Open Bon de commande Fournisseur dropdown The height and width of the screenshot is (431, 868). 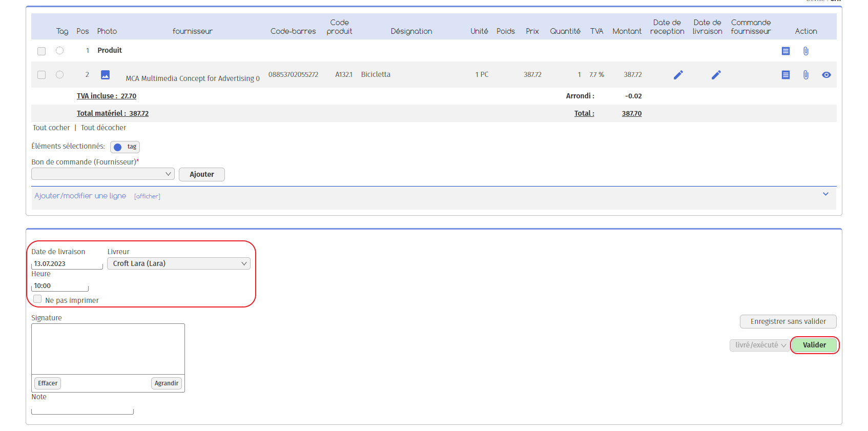click(x=102, y=174)
